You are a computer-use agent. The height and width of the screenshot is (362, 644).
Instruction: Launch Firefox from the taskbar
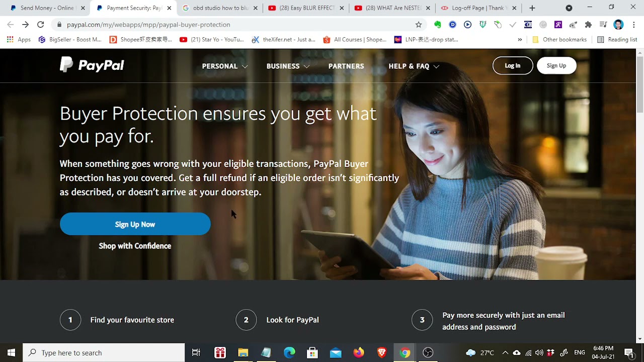pyautogui.click(x=359, y=352)
